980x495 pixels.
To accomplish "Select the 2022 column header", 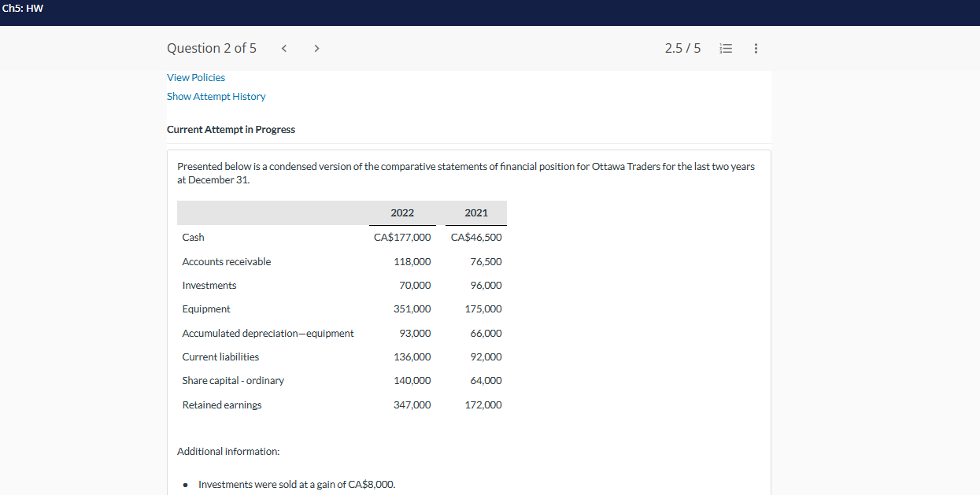I will coord(402,212).
